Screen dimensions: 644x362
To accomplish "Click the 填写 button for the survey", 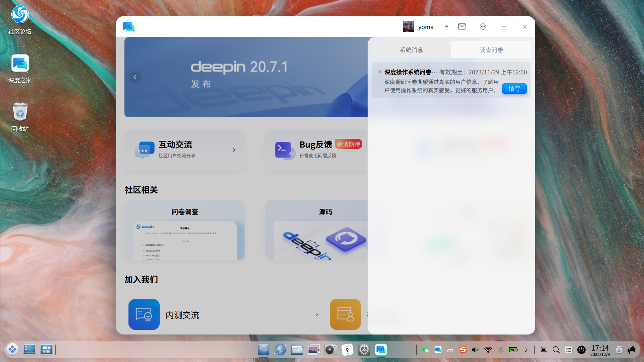I will click(514, 89).
